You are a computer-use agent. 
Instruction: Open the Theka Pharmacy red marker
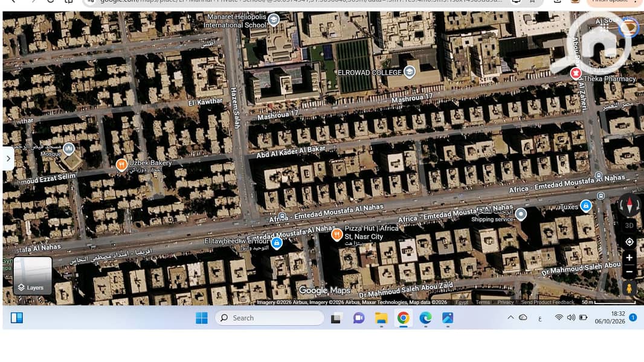[576, 73]
